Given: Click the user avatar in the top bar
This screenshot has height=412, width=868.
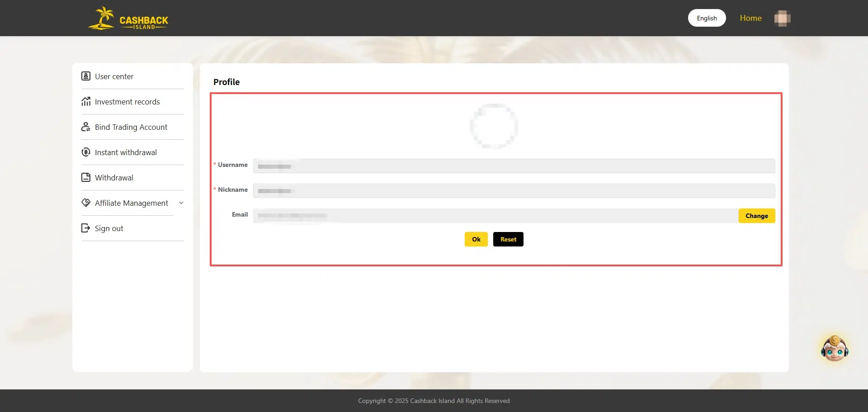Looking at the screenshot, I should pos(782,18).
